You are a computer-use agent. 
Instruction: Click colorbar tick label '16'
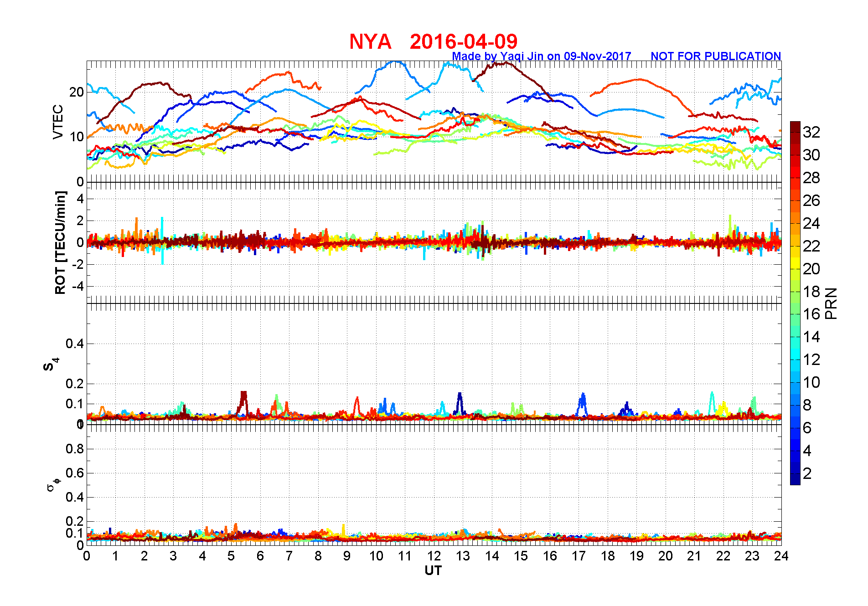[x=811, y=314]
